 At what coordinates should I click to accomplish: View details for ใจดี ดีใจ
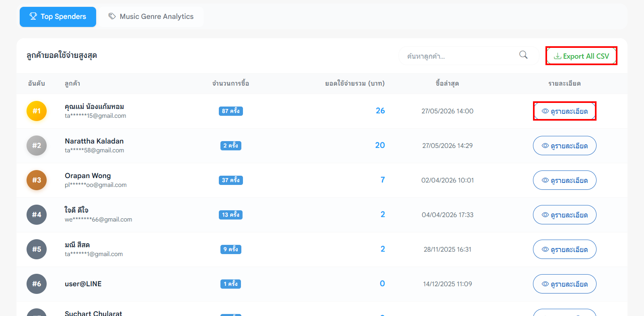point(565,215)
